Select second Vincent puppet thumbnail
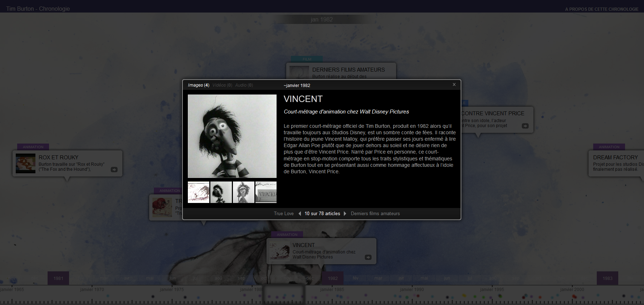Viewport: 644px width, 305px height. pos(221,192)
